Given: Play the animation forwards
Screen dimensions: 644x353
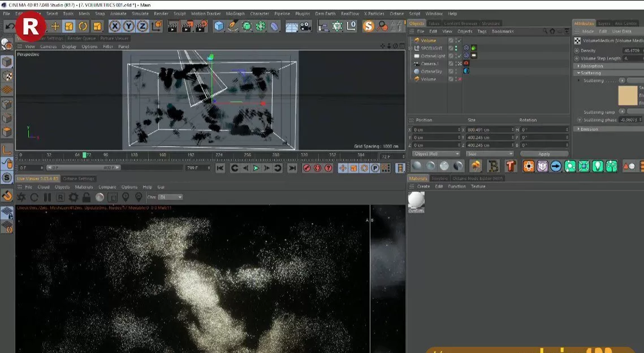Looking at the screenshot, I should pos(256,168).
